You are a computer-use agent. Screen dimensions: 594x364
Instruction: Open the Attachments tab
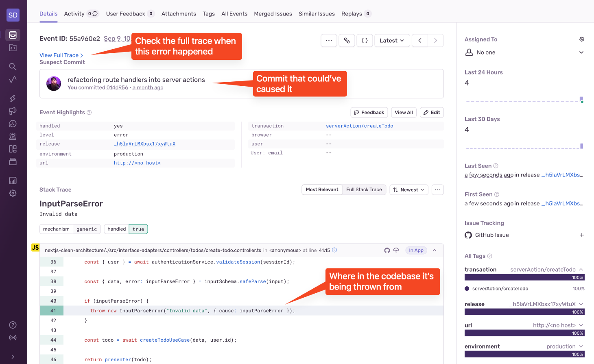tap(179, 14)
